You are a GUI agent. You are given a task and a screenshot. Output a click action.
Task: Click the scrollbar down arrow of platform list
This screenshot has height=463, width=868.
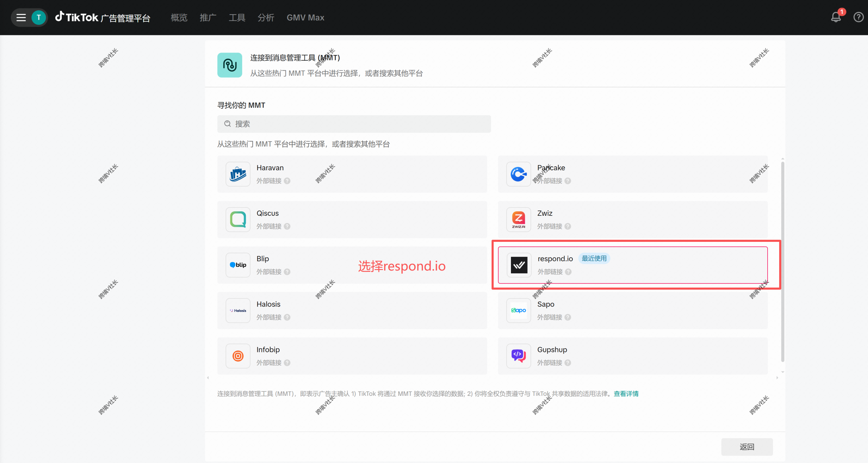click(783, 372)
